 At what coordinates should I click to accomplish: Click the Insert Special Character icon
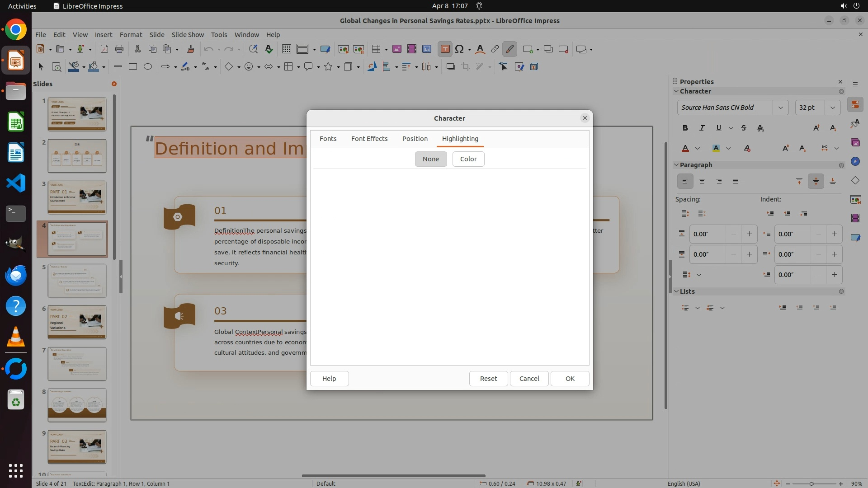point(459,49)
